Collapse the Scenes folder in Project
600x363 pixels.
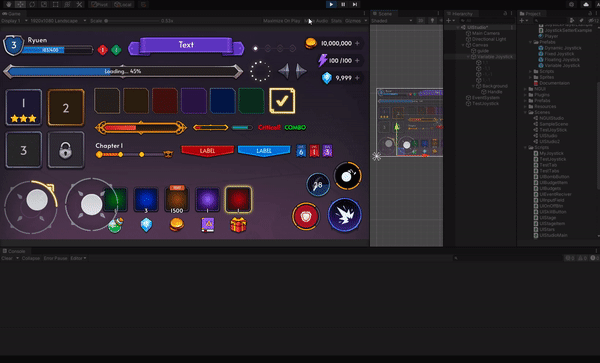click(525, 112)
